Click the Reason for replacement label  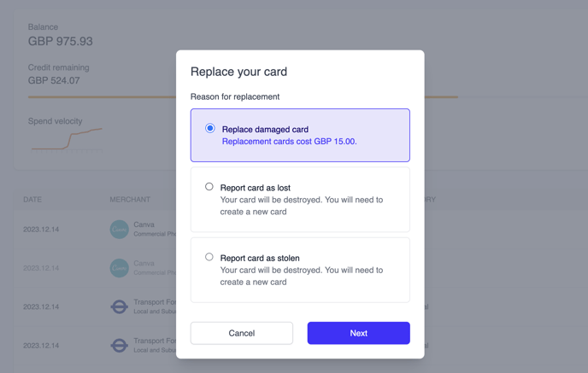235,96
